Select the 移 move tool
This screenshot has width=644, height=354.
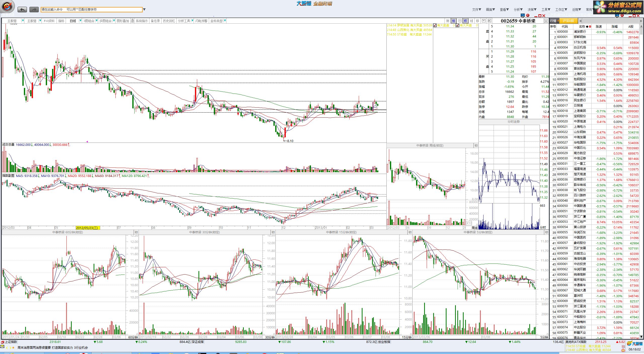477,21
